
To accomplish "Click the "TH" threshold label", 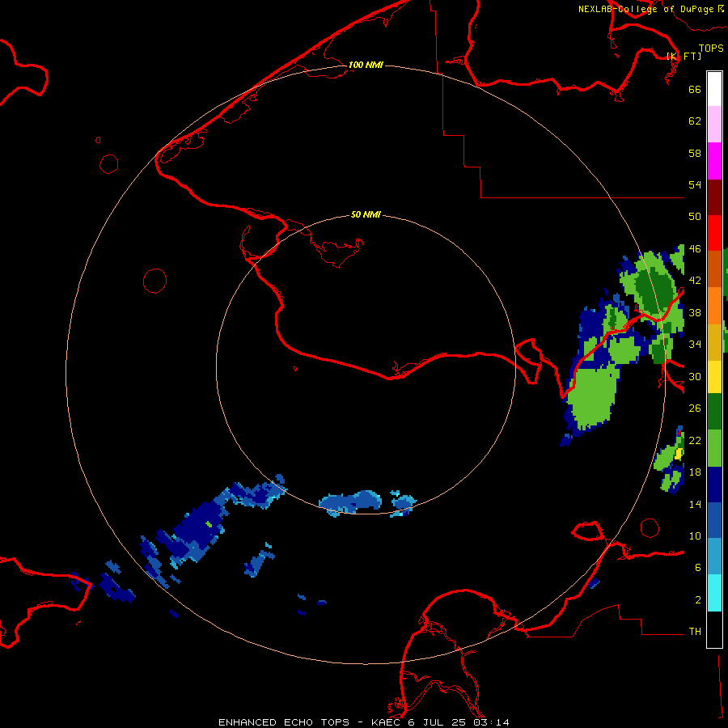I will click(695, 632).
